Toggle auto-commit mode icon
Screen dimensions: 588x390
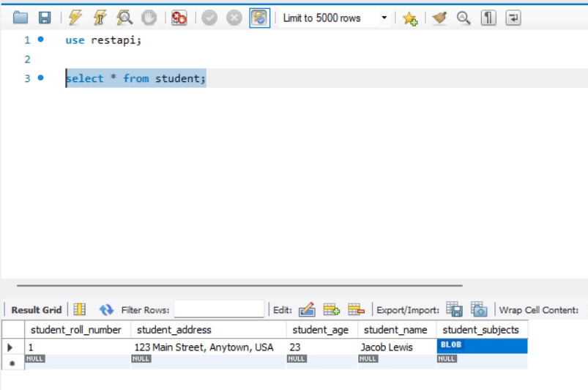coord(259,18)
